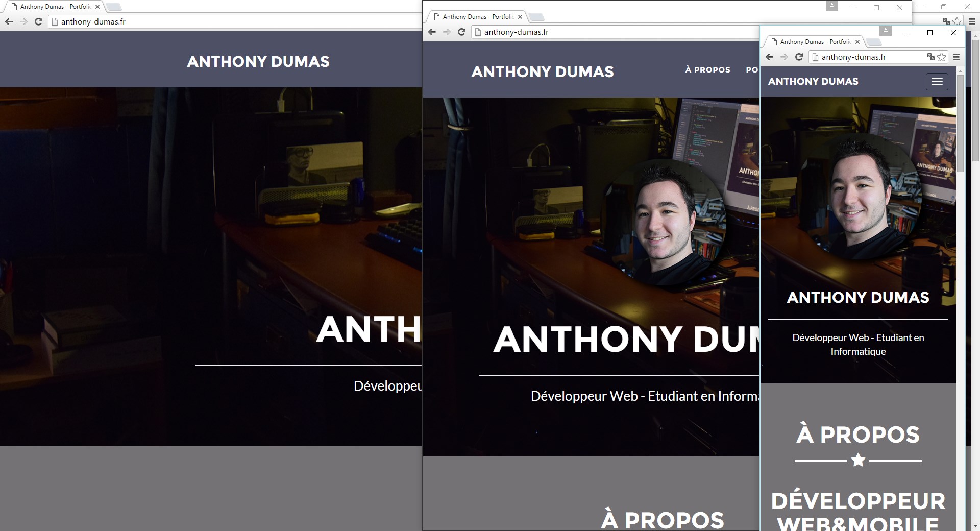The image size is (980, 531).
Task: Click the user profile icon of the narrow front window
Action: (886, 31)
